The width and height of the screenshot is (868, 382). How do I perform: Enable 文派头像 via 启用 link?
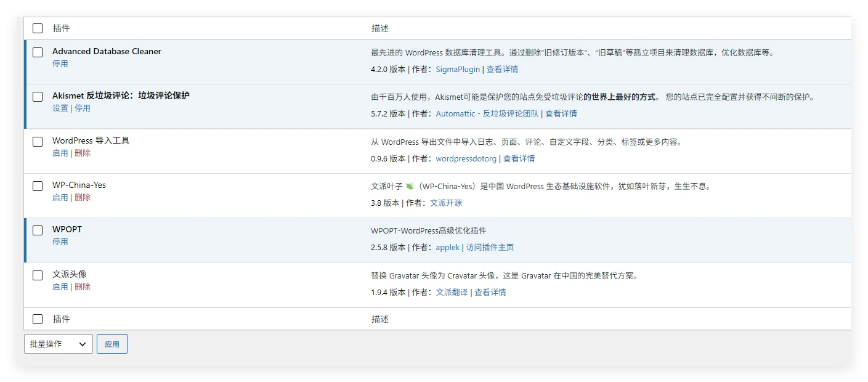click(60, 286)
